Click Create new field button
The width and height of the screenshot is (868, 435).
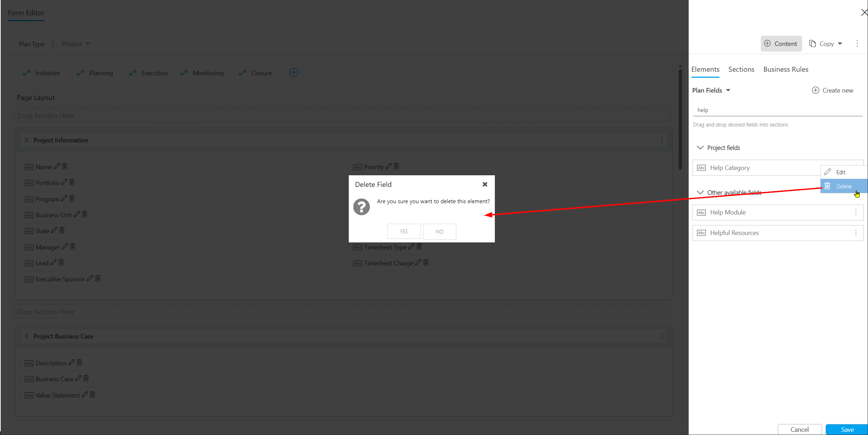coord(833,90)
